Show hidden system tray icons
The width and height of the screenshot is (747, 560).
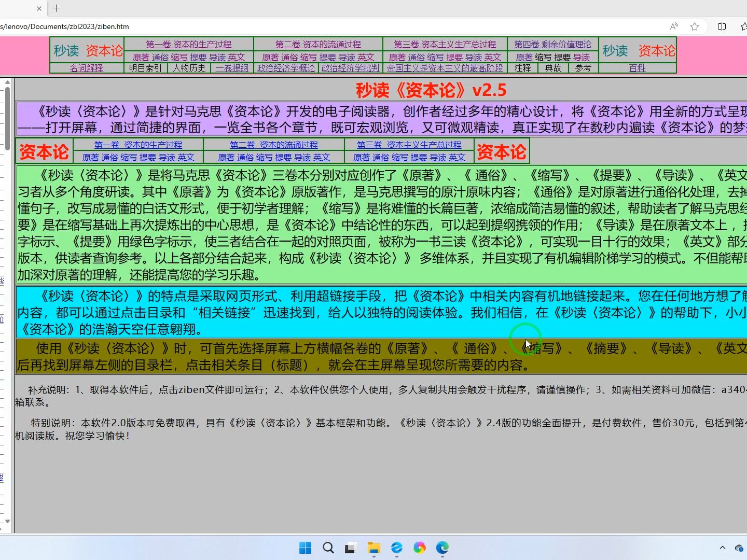[722, 548]
